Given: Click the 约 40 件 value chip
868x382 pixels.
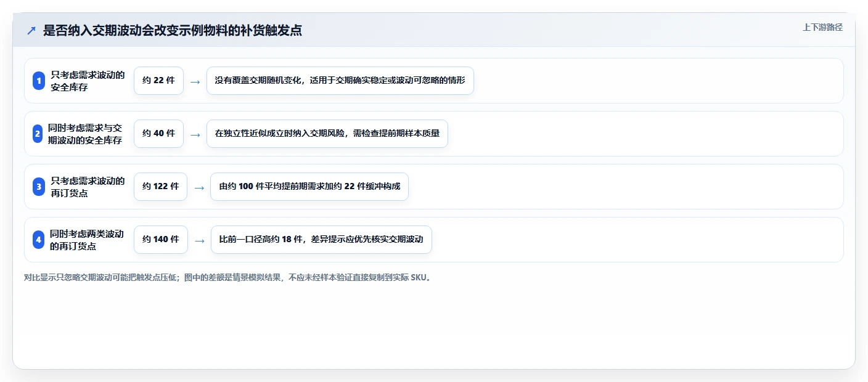Looking at the screenshot, I should [x=158, y=134].
